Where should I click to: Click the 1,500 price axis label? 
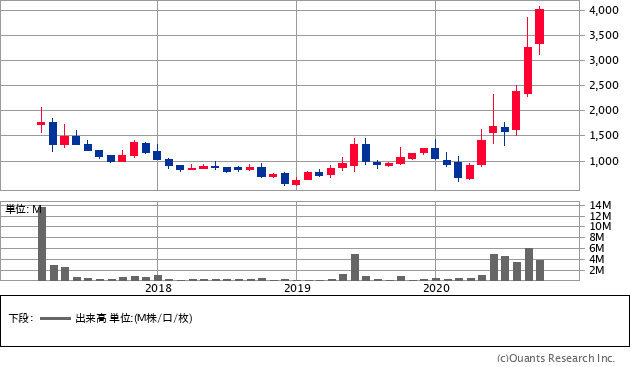pyautogui.click(x=604, y=135)
